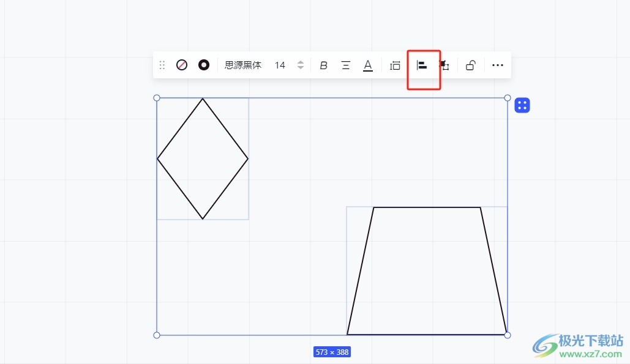
Task: Click the bottom-right selection resize handle
Action: pos(508,335)
